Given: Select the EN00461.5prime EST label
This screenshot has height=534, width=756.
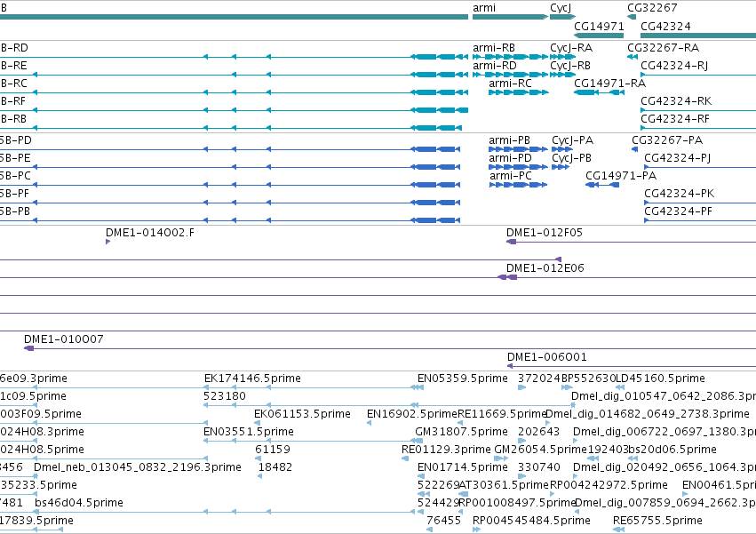Looking at the screenshot, I should [x=719, y=485].
